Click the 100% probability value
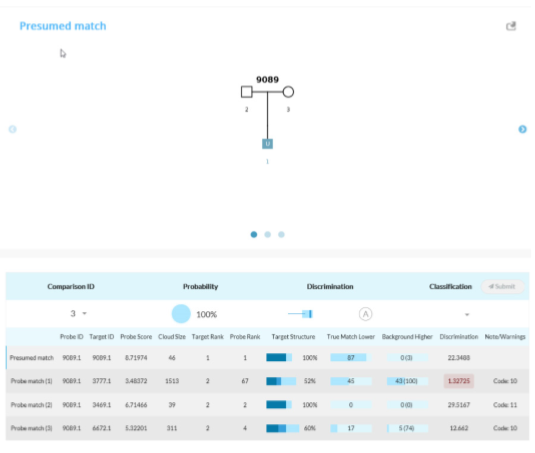535x453 pixels. click(x=206, y=314)
